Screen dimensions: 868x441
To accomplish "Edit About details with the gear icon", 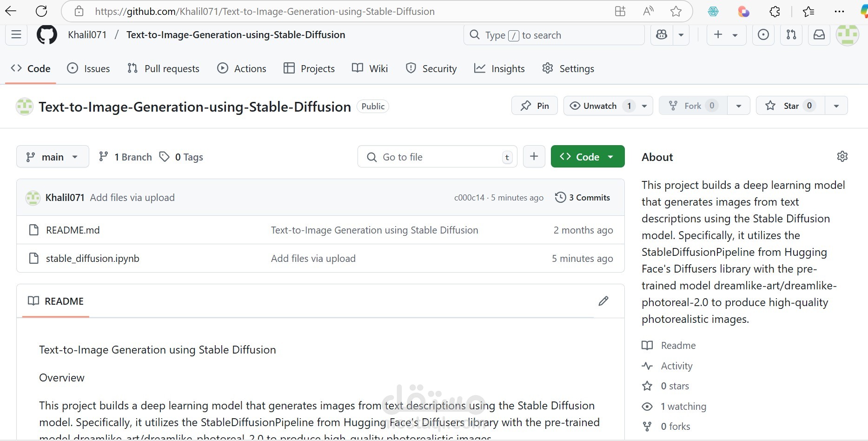I will click(x=842, y=156).
